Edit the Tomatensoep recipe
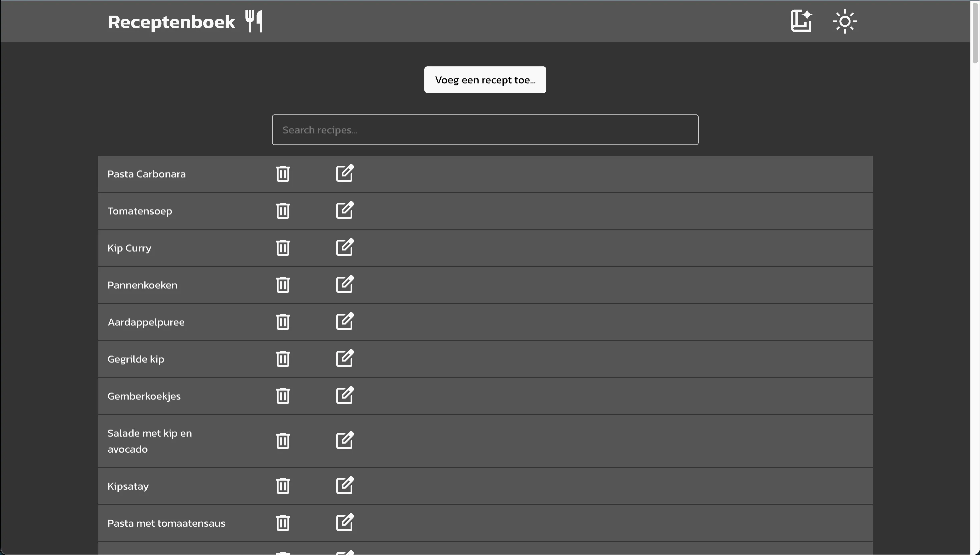This screenshot has width=980, height=555. 345,210
